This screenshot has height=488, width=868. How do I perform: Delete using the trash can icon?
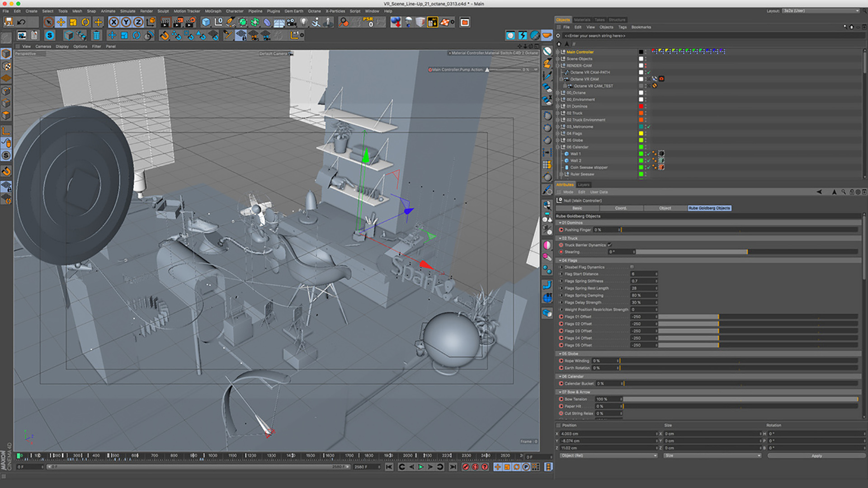96,35
